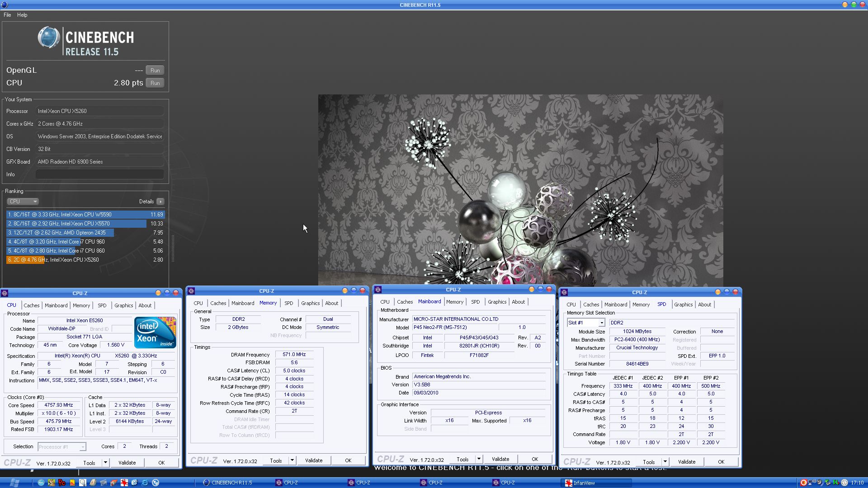Click the CPU-Z Mainboard window title icon

point(378,290)
